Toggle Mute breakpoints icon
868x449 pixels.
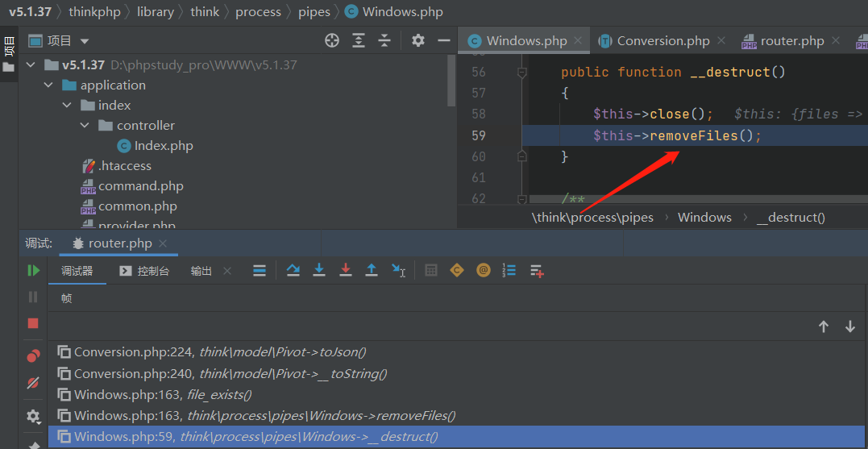tap(33, 383)
